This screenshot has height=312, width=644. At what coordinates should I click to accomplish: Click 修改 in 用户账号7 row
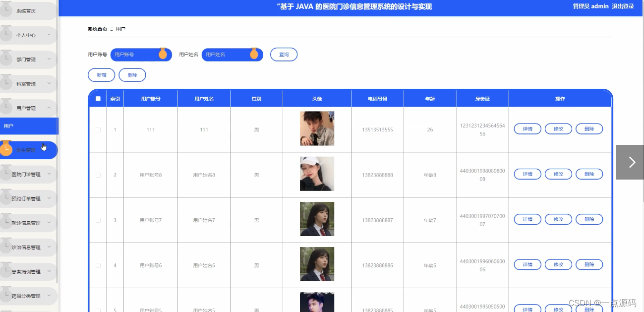558,219
